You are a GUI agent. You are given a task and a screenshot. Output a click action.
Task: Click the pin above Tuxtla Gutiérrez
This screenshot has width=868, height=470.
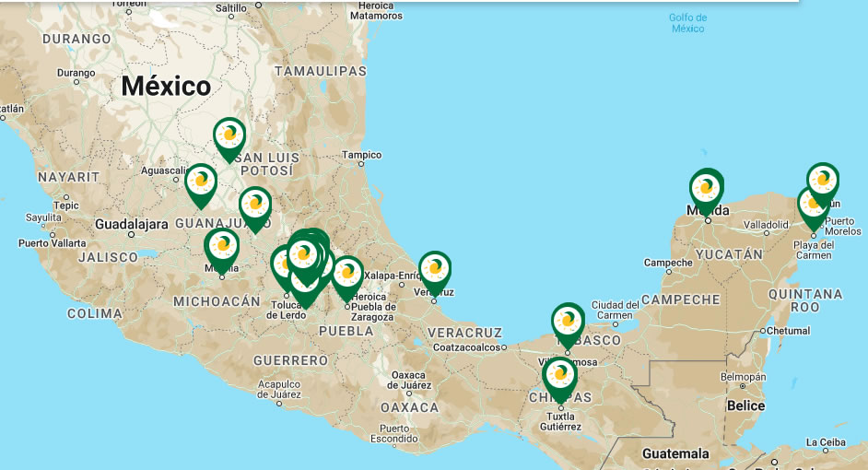(560, 379)
